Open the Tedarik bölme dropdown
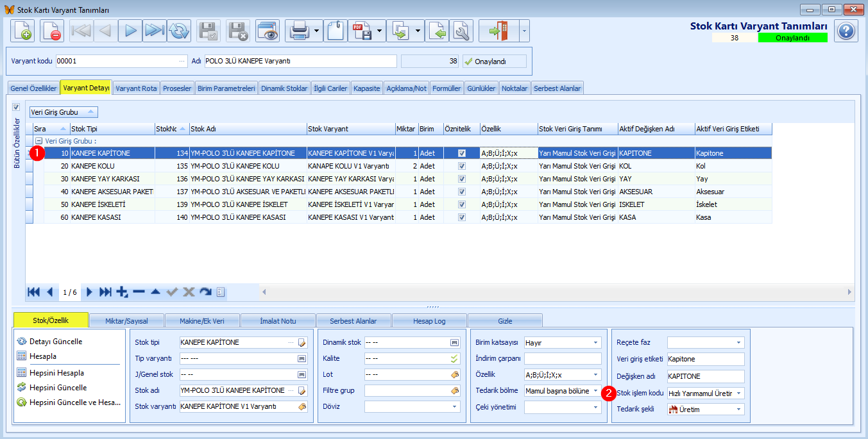The image size is (868, 439). (x=595, y=390)
